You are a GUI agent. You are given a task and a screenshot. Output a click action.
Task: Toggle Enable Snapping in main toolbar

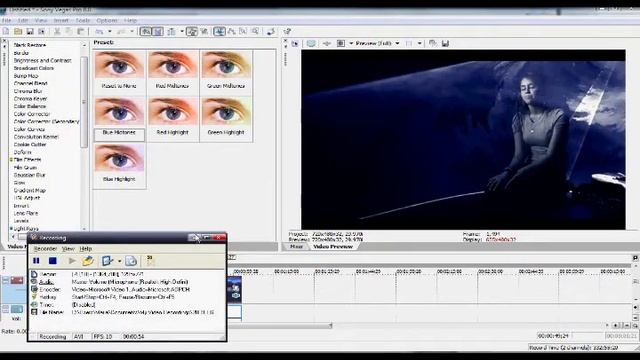tap(145, 31)
